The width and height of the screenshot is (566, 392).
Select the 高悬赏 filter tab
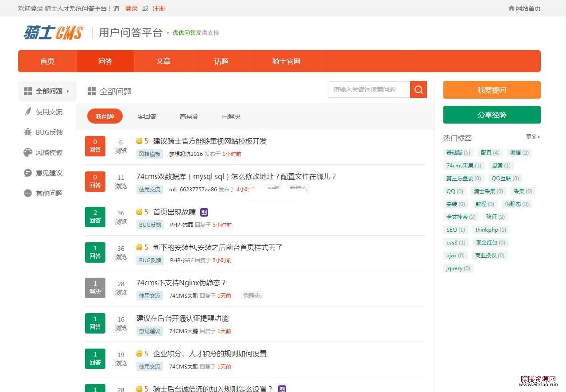(x=189, y=116)
